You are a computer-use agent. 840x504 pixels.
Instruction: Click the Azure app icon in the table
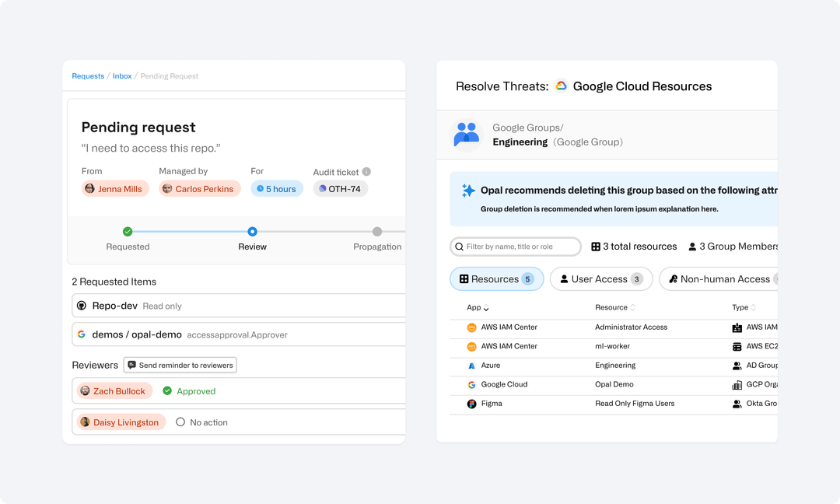click(471, 366)
